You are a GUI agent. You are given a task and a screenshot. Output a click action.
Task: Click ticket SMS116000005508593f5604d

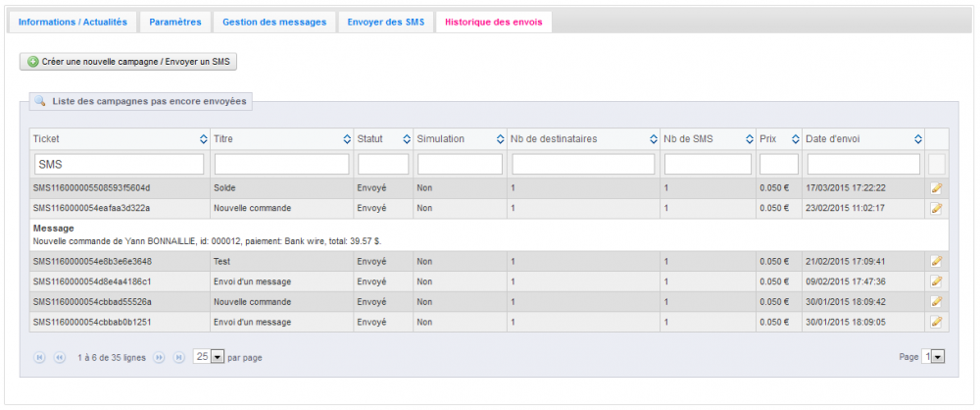(92, 187)
